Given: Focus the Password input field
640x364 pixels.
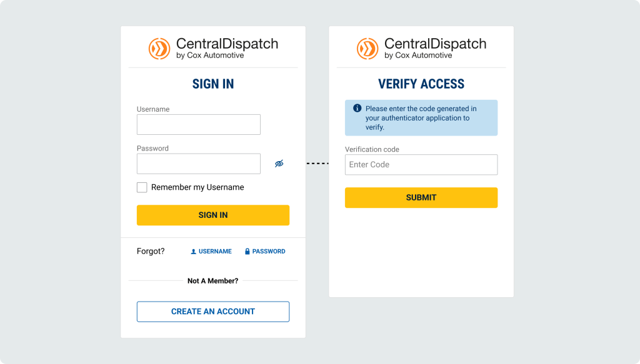Looking at the screenshot, I should (x=198, y=164).
